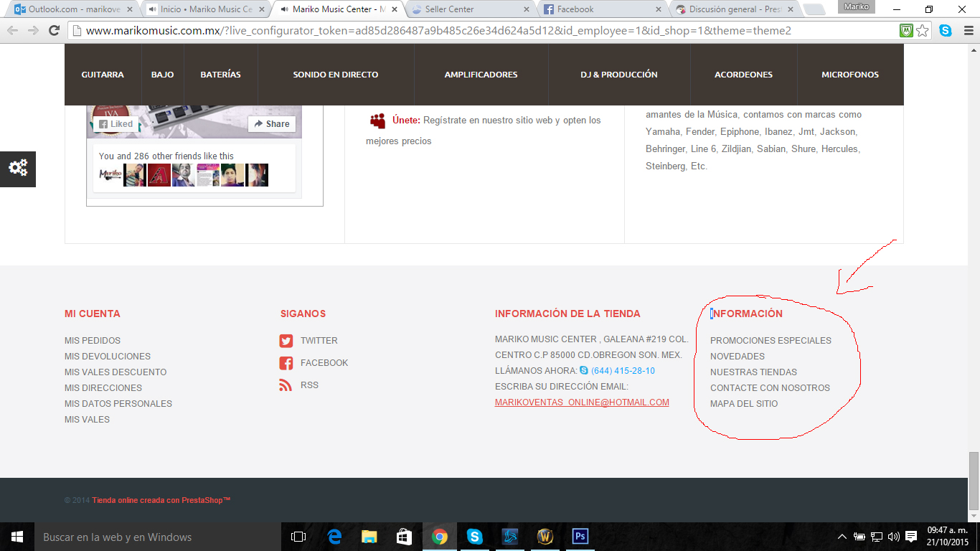Viewport: 980px width, 551px height.
Task: Open the Battle.net taskbar icon
Action: coord(510,537)
